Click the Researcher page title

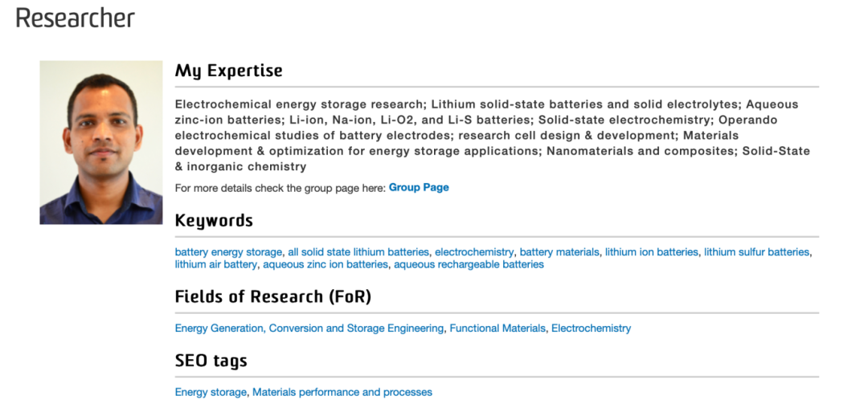pos(76,18)
